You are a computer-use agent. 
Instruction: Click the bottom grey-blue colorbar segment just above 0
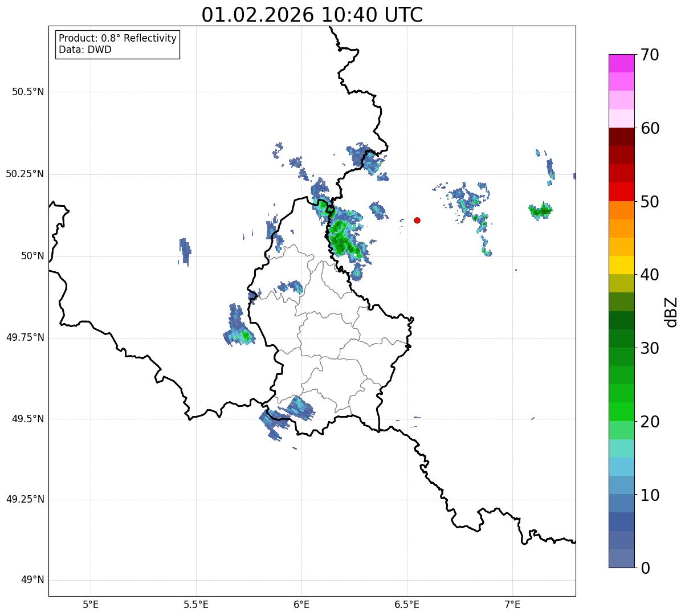(622, 558)
